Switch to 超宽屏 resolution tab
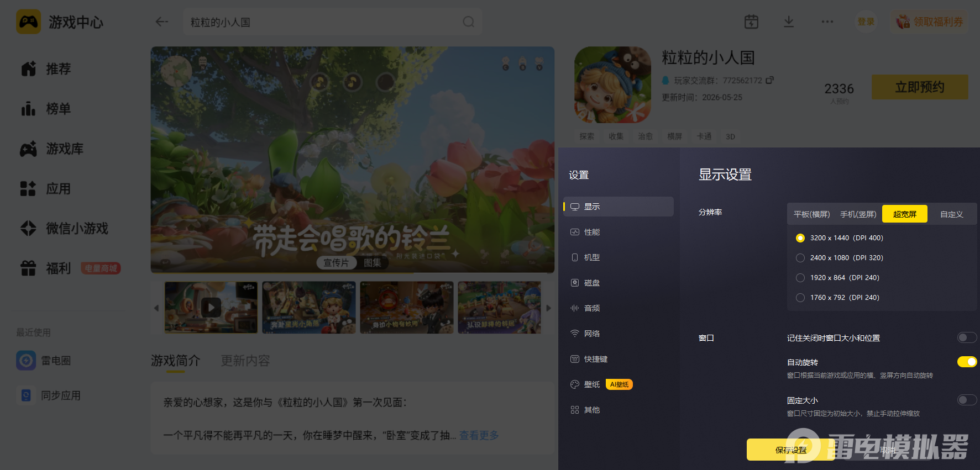Screen dimensions: 980x470 (904, 214)
